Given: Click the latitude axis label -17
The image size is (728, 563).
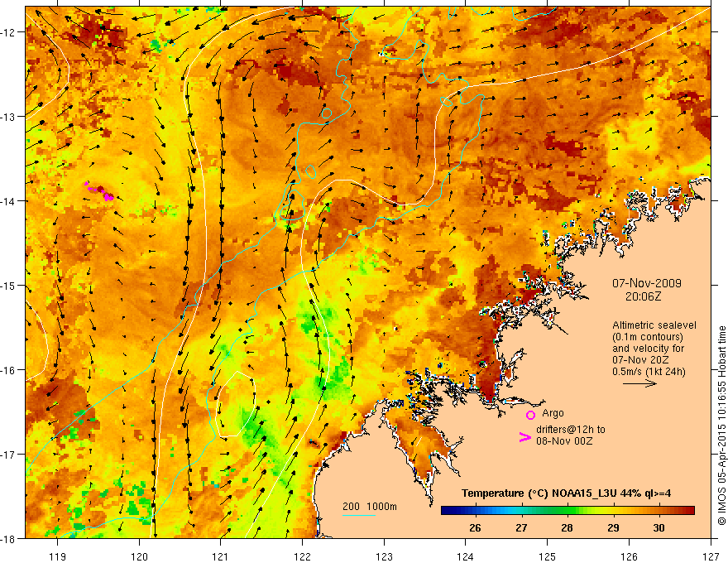Looking at the screenshot, I should (9, 455).
